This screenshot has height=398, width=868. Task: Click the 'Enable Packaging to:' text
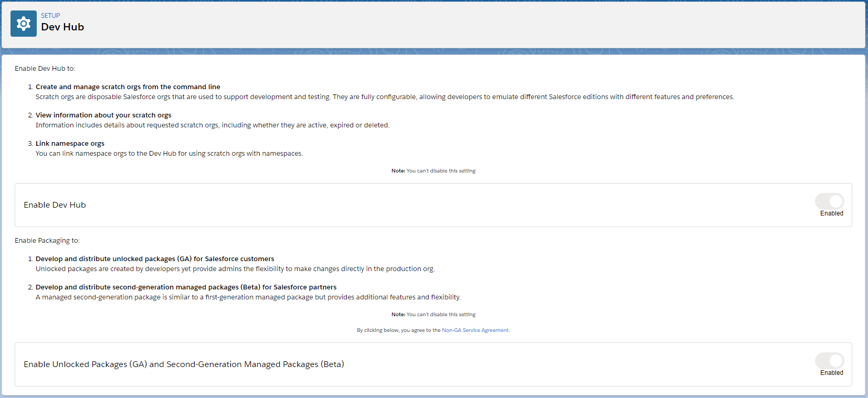tap(47, 241)
